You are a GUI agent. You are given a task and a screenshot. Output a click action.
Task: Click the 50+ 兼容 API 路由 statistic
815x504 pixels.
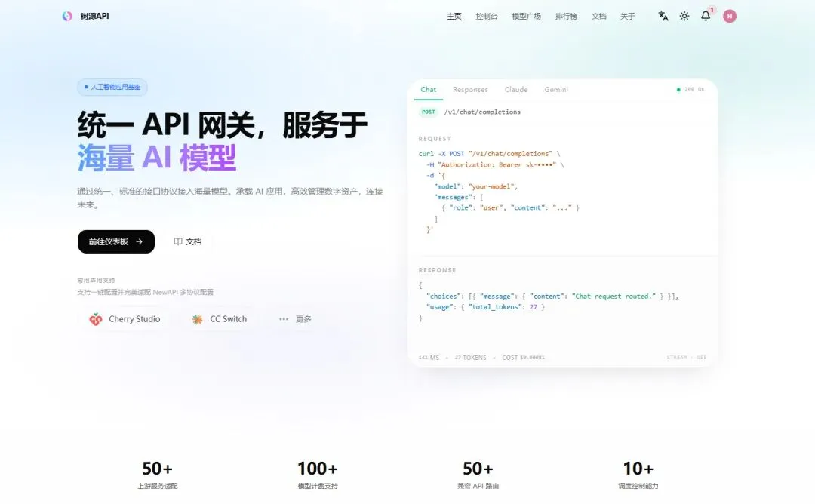478,475
